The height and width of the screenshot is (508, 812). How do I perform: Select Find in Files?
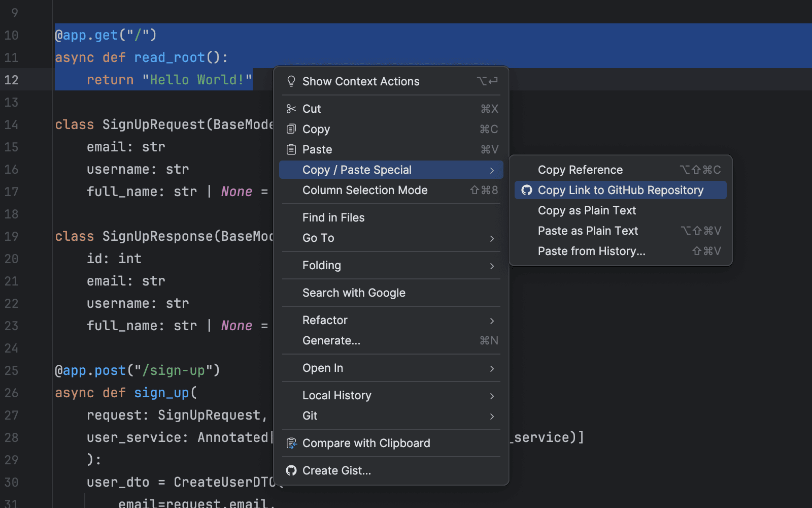pos(333,217)
